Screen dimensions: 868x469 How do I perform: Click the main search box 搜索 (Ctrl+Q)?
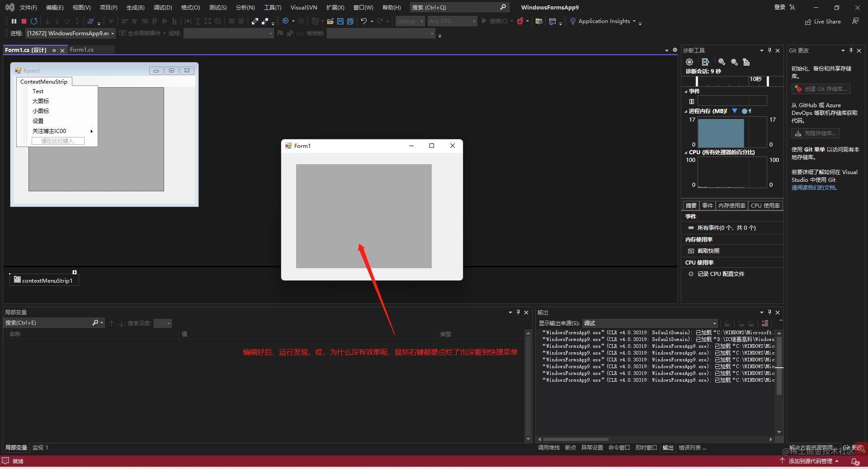tap(459, 8)
